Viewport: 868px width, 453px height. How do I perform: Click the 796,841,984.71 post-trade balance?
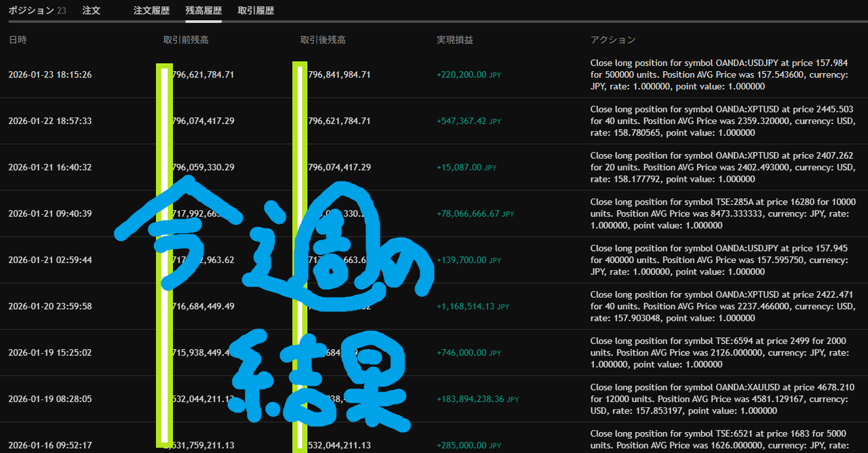click(339, 75)
